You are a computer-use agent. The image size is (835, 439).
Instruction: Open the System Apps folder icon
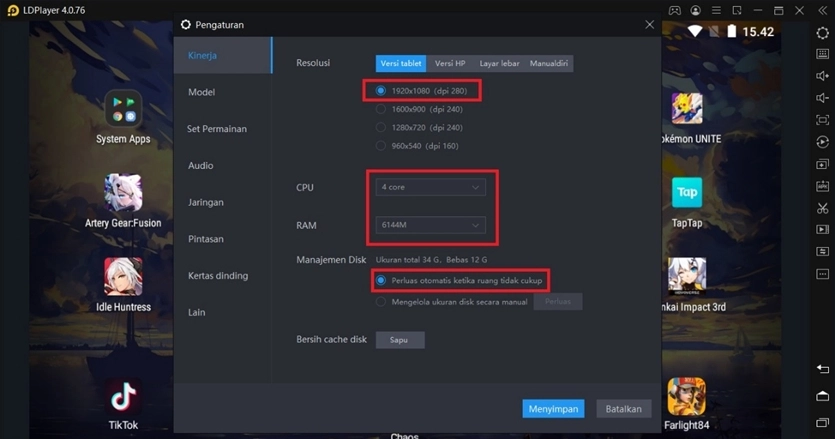click(123, 109)
